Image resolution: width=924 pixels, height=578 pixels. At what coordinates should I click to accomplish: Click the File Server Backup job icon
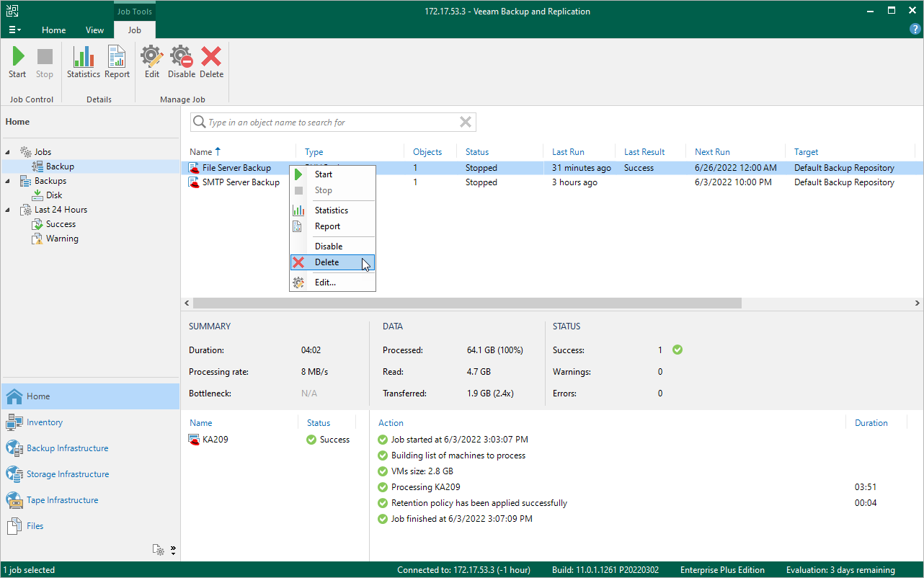pos(194,168)
